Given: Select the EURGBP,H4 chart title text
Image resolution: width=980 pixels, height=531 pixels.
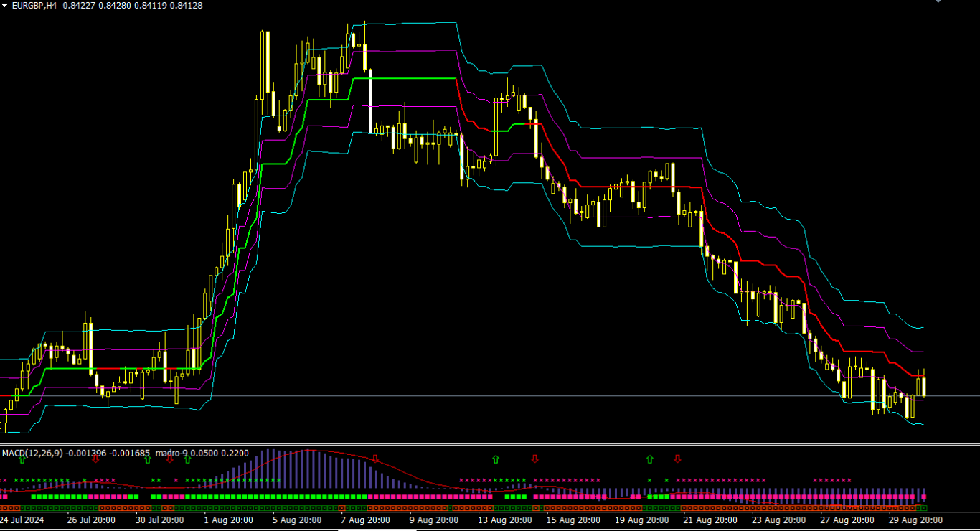Looking at the screenshot, I should 34,6.
